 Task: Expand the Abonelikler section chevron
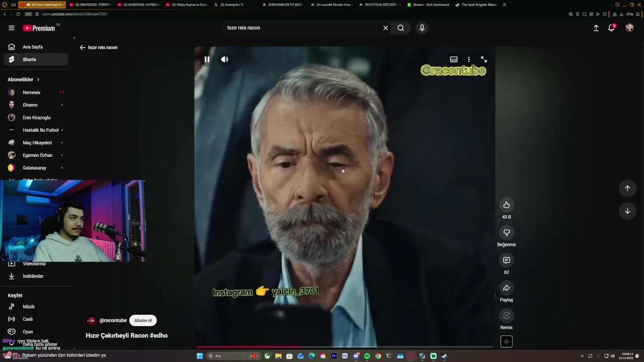tap(38, 79)
